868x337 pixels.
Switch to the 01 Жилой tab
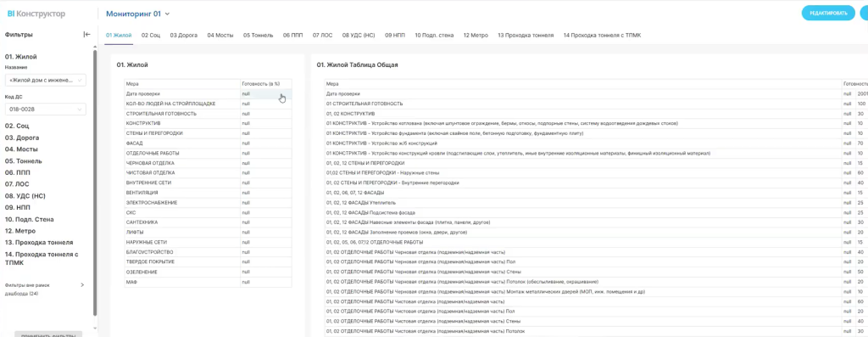(119, 35)
